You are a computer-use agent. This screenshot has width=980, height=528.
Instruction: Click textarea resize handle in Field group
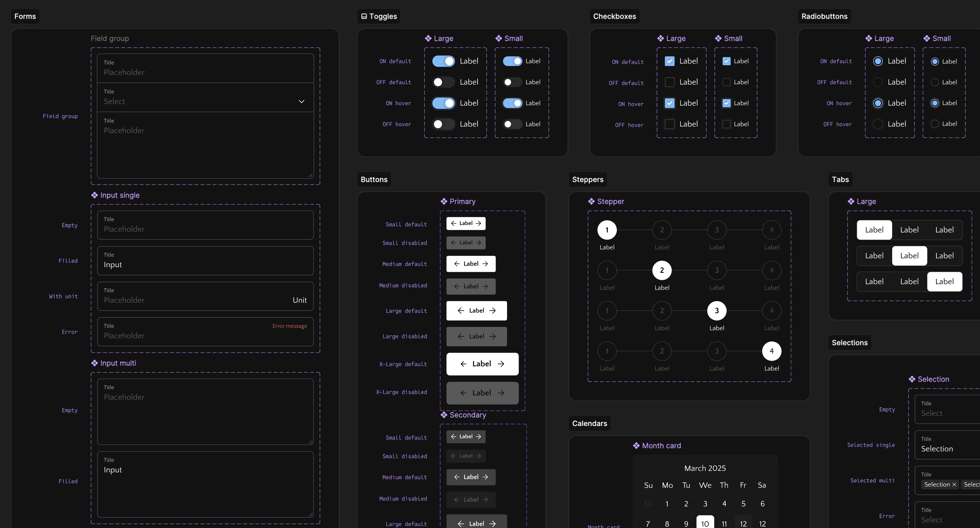pos(311,175)
